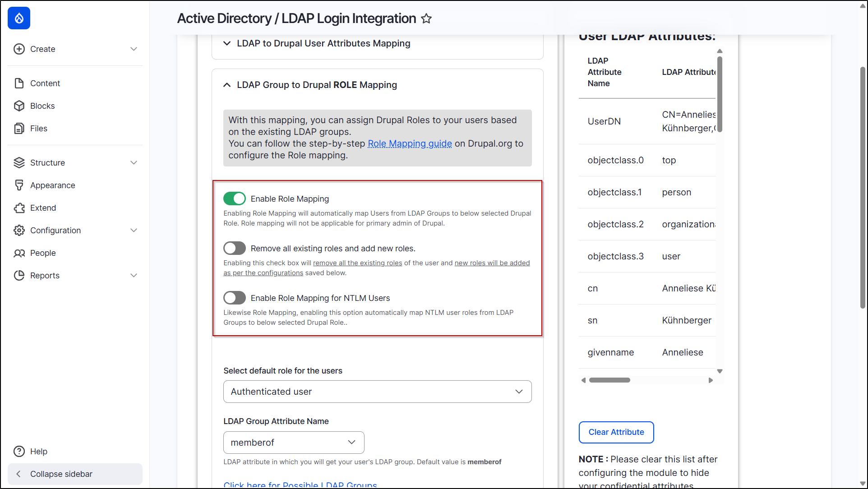Enable removal of all existing roles
This screenshot has width=868, height=489.
coord(234,248)
